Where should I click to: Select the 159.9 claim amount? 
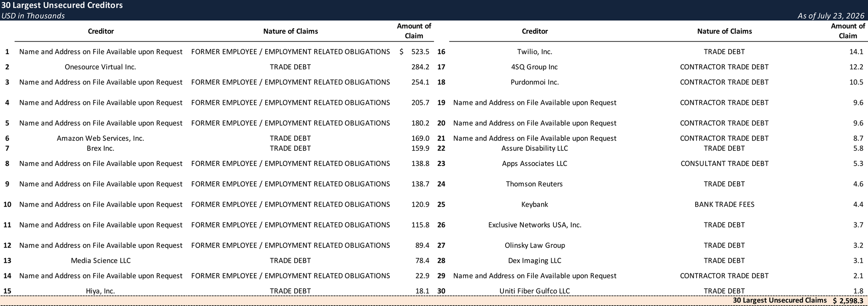pyautogui.click(x=420, y=148)
